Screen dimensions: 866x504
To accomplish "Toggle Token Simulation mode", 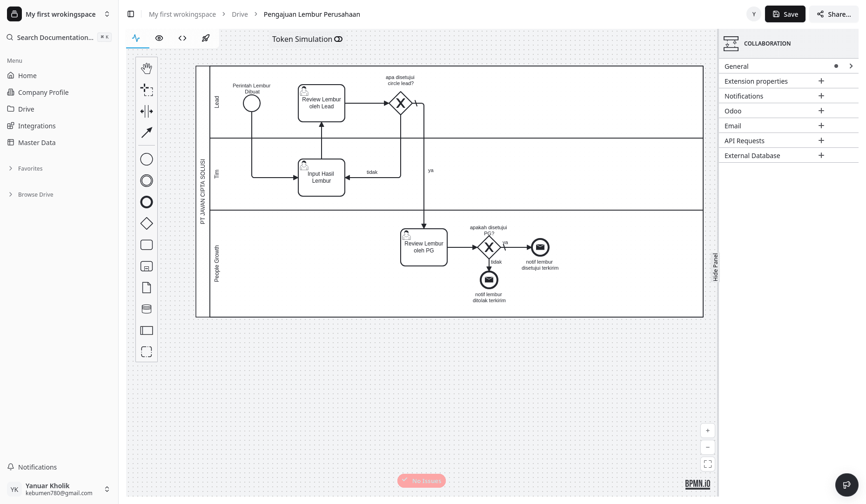I will point(338,39).
